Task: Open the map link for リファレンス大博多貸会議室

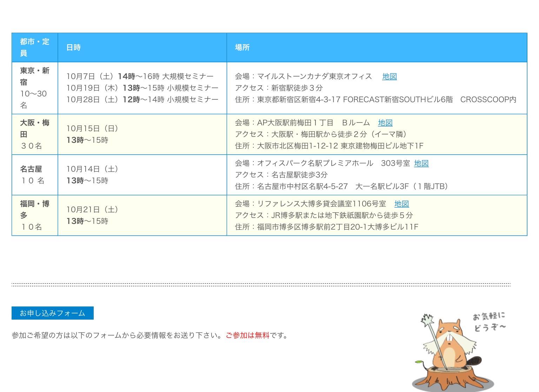Action: (401, 204)
